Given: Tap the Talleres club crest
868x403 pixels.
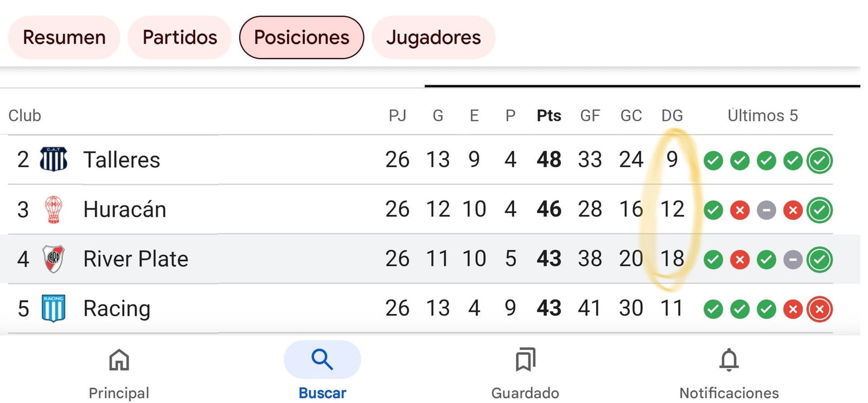Looking at the screenshot, I should point(54,159).
